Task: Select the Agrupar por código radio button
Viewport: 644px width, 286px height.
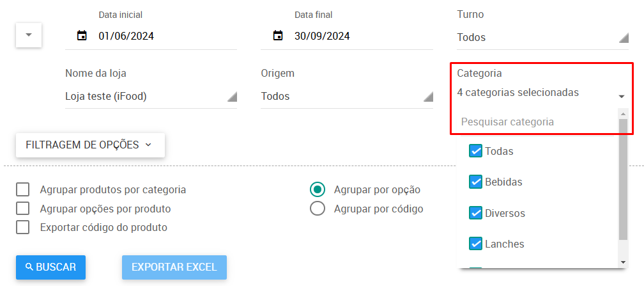Action: (318, 209)
